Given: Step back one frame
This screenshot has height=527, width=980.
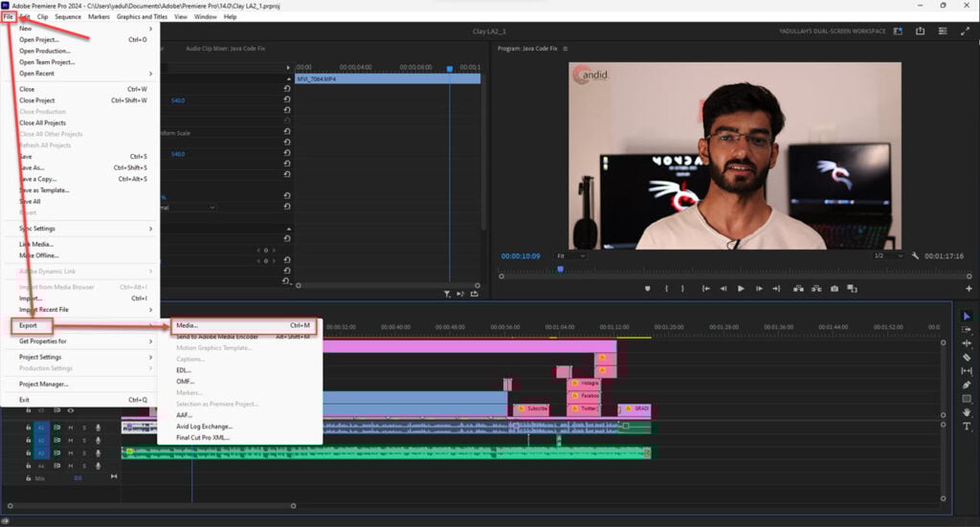Looking at the screenshot, I should pos(724,289).
